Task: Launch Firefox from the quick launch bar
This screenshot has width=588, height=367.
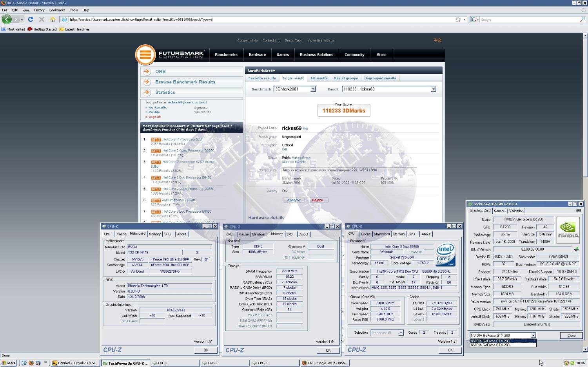Action: pos(31,363)
